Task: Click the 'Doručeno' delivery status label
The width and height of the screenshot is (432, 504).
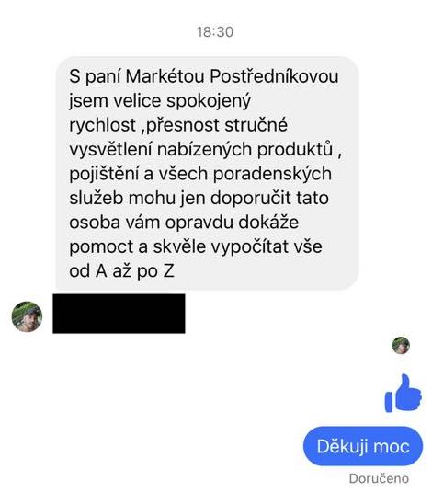Action: 379,478
